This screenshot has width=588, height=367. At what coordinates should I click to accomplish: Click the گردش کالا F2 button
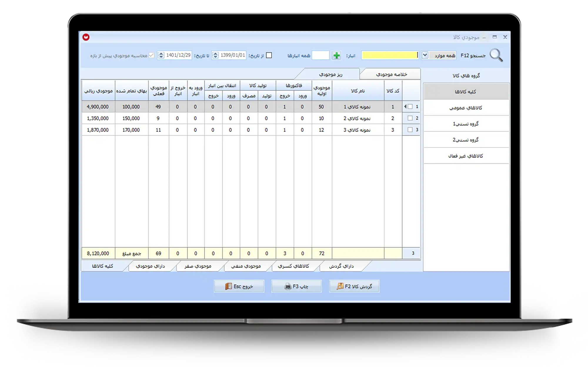[x=354, y=286]
